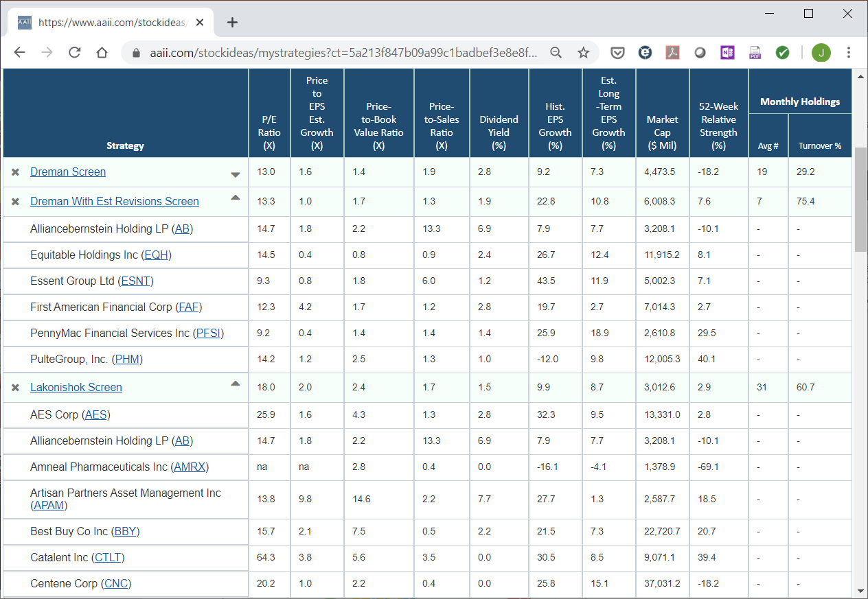The image size is (868, 599).
Task: Remove the Lakonishok Screen using its X icon
Action: [15, 388]
